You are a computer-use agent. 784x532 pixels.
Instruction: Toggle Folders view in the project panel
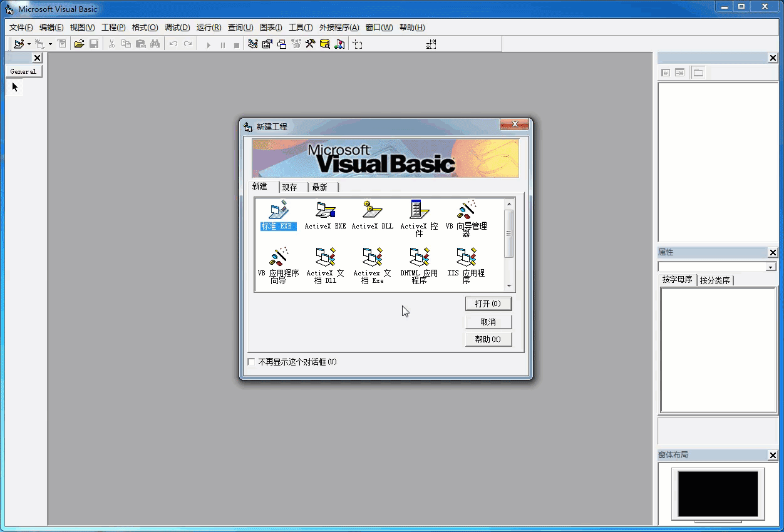pos(698,73)
